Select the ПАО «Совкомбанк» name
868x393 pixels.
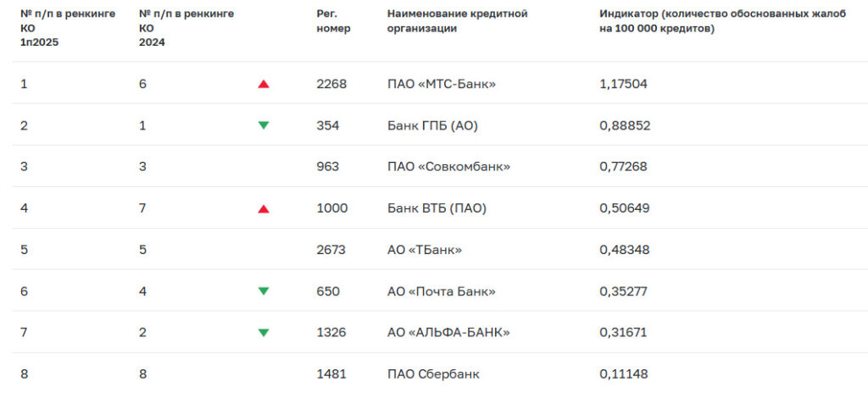point(448,167)
